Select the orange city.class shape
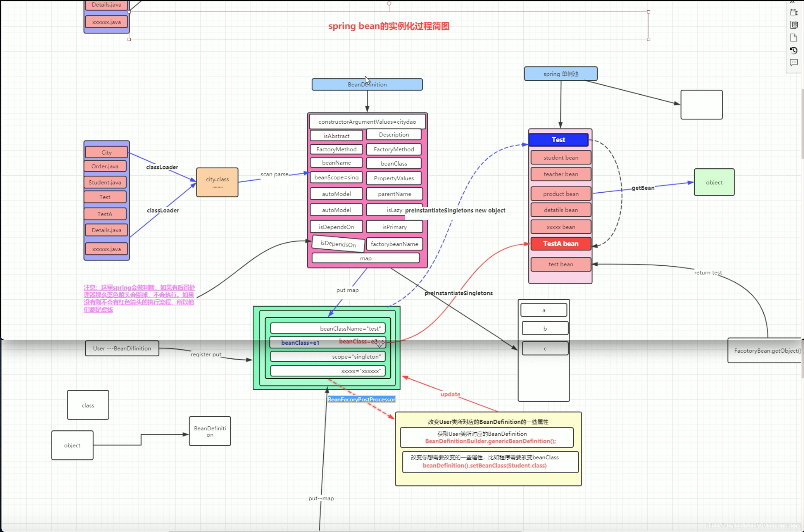 pos(217,182)
